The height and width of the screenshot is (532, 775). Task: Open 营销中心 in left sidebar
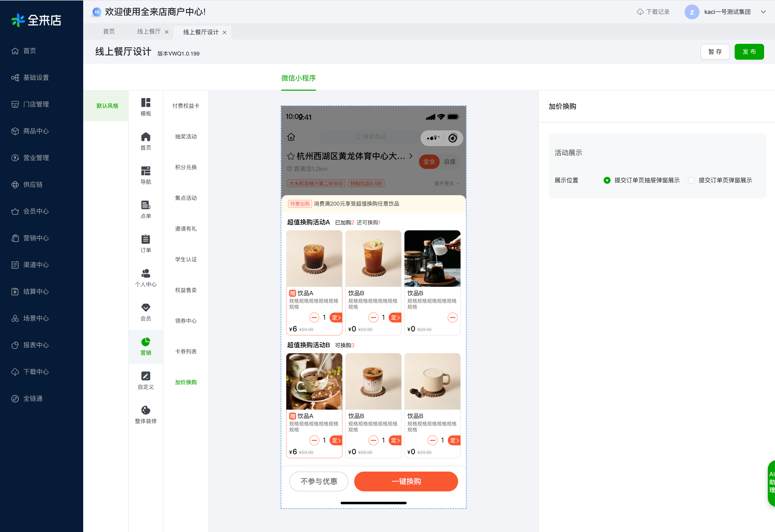(x=30, y=238)
